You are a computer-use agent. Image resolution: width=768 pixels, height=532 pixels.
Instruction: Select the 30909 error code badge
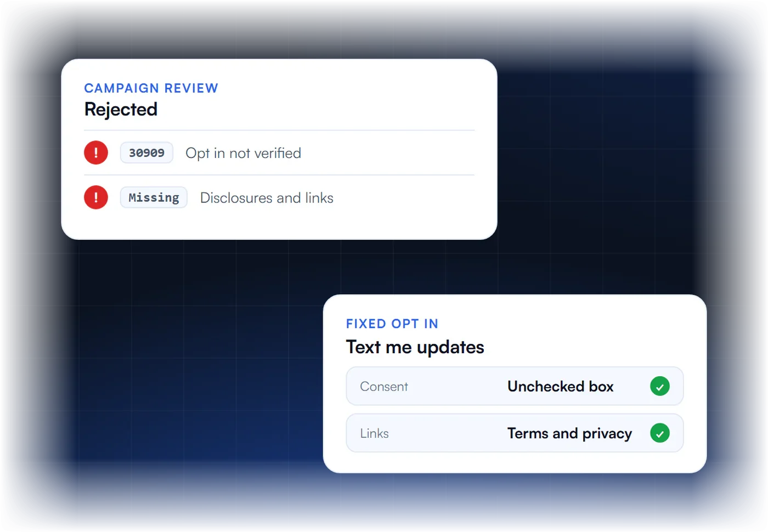[146, 152]
